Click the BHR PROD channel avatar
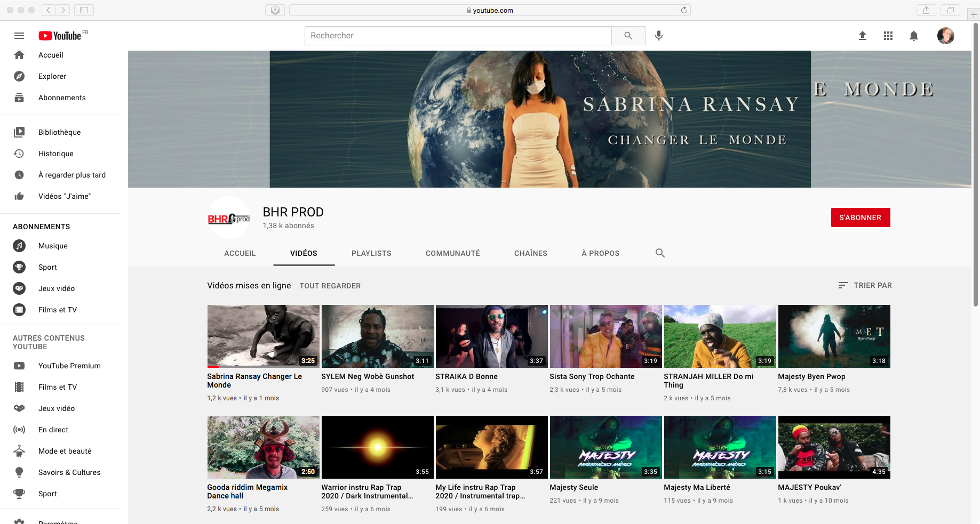 [x=229, y=218]
